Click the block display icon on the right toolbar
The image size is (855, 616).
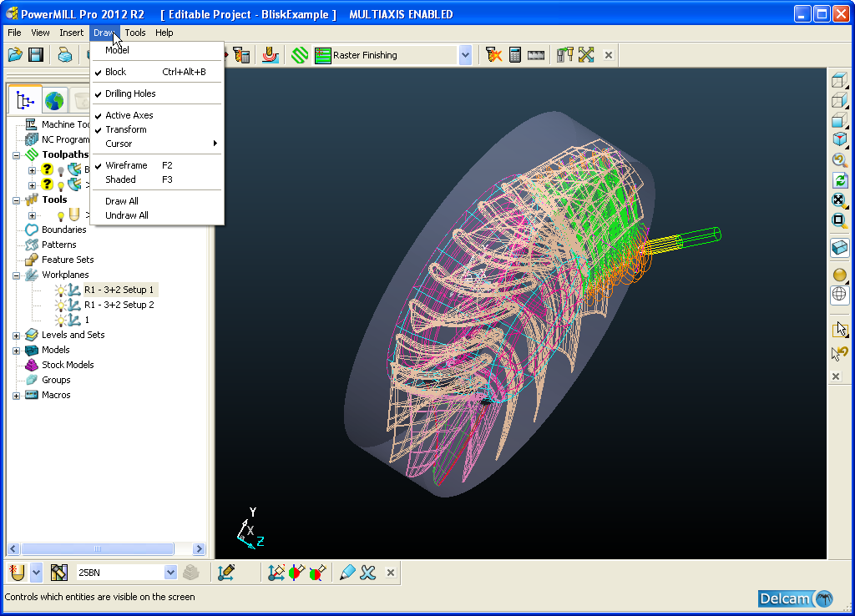840,248
